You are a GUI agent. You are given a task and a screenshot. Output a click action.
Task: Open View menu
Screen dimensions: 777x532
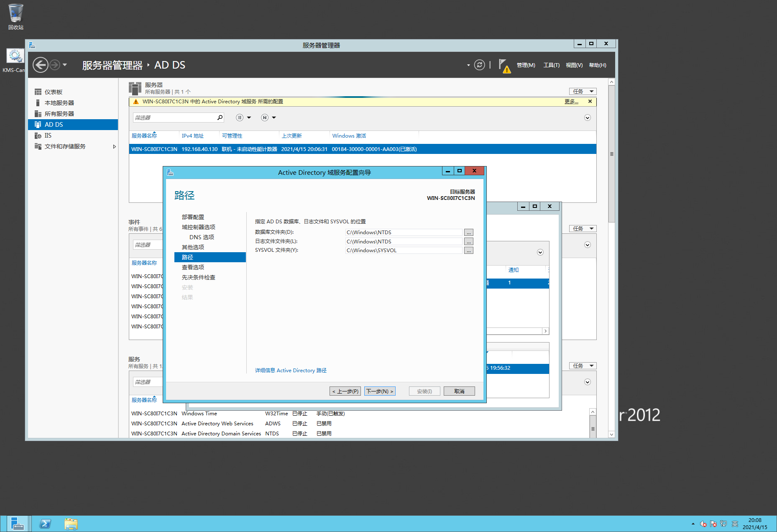(x=574, y=65)
